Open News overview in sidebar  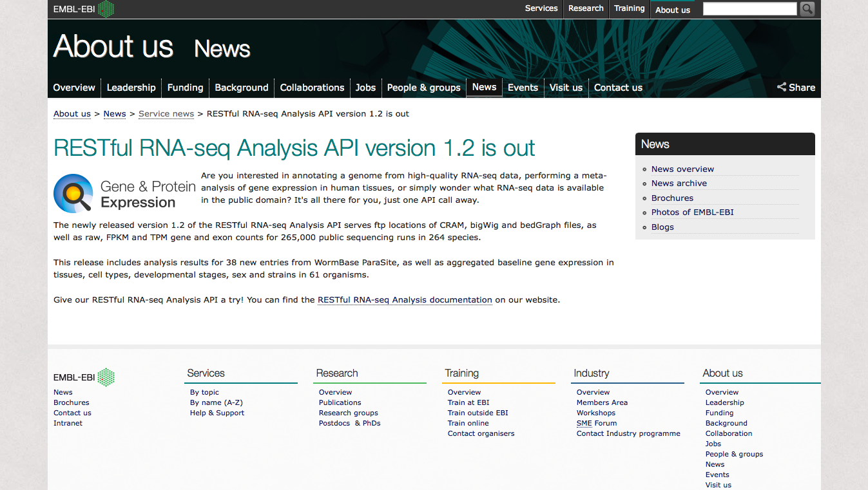[682, 169]
